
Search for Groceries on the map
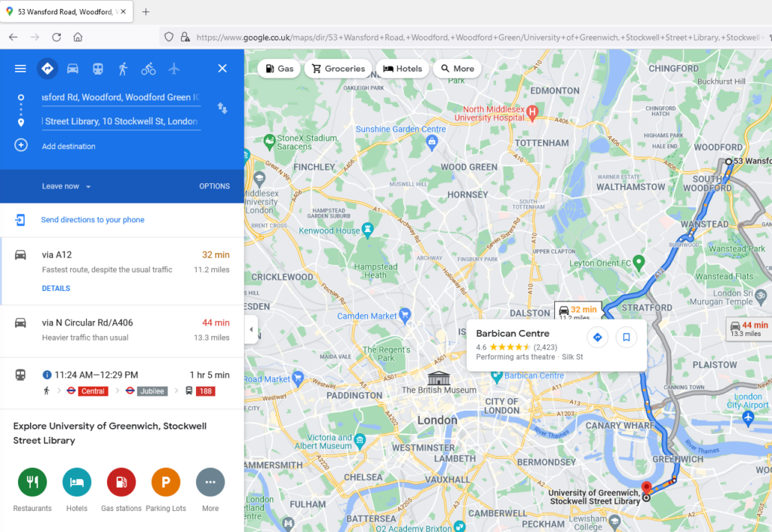[339, 69]
